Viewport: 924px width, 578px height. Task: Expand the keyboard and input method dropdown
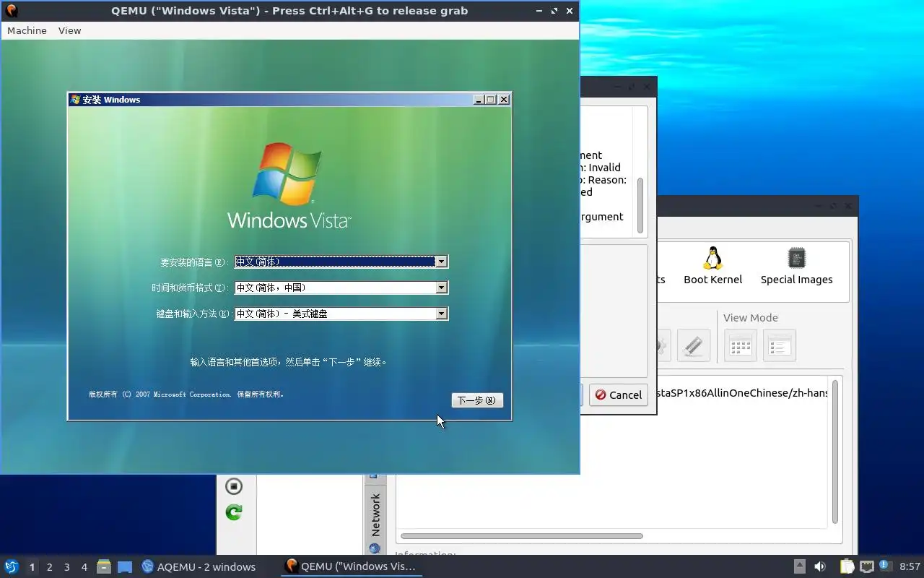(x=441, y=314)
